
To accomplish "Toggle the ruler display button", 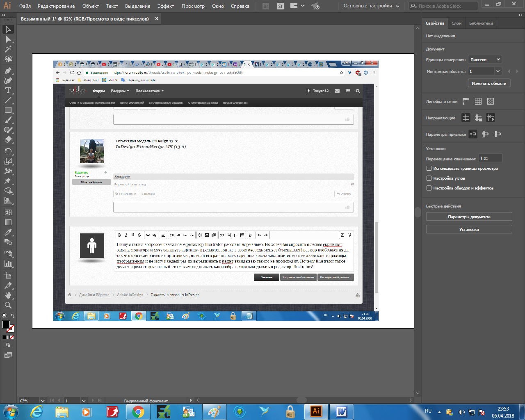I will click(466, 101).
